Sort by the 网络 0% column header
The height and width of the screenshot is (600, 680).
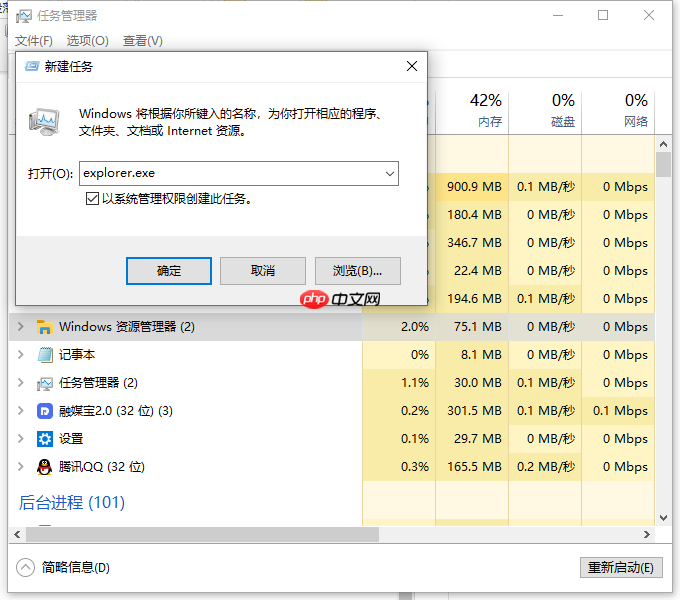coord(618,111)
